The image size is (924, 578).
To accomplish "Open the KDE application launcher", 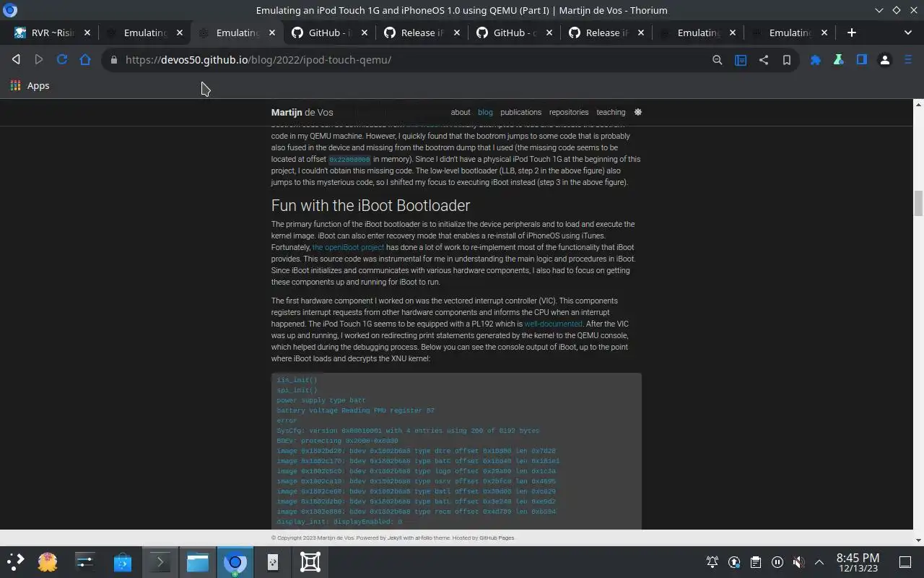I will point(15,561).
